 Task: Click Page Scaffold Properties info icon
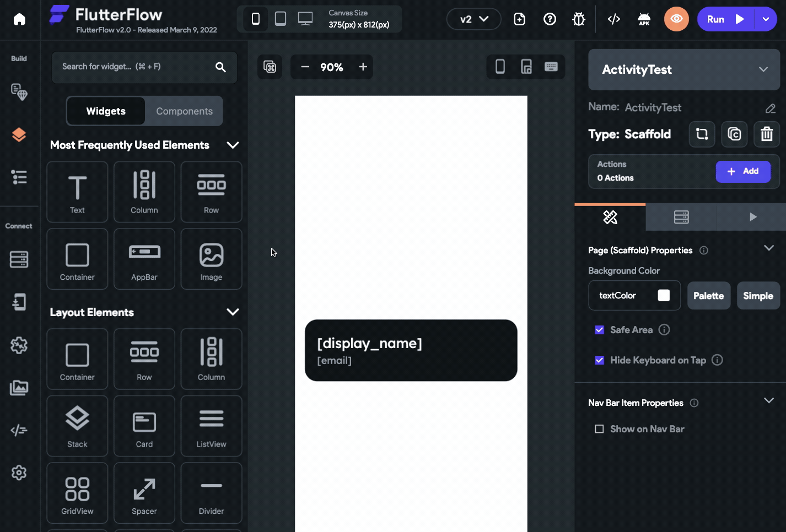point(704,250)
